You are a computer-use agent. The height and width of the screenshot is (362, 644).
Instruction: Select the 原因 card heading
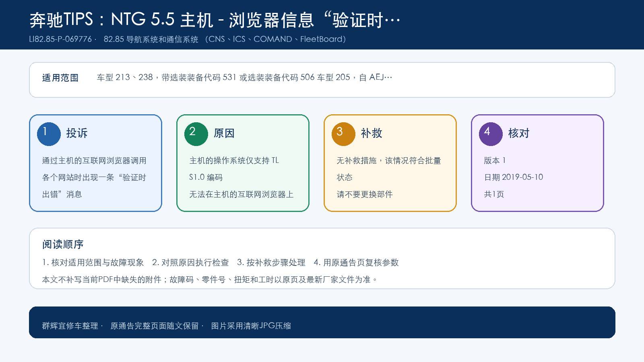coord(224,133)
